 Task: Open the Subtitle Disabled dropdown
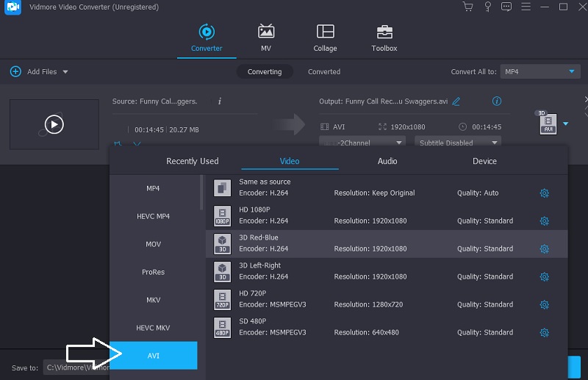457,143
